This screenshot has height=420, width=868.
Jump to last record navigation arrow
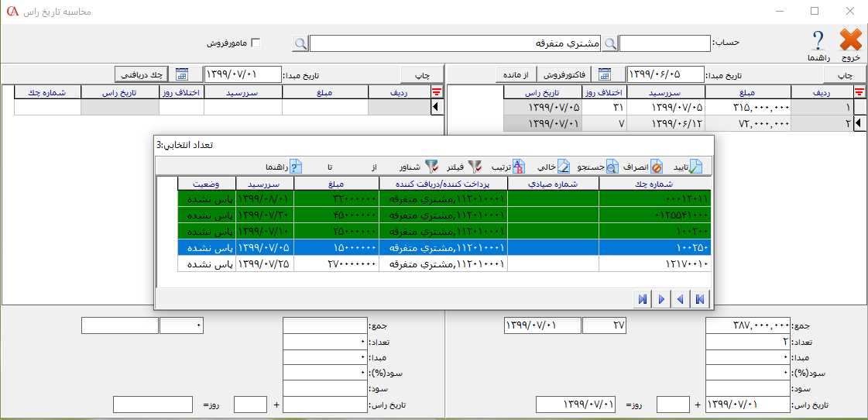643,299
